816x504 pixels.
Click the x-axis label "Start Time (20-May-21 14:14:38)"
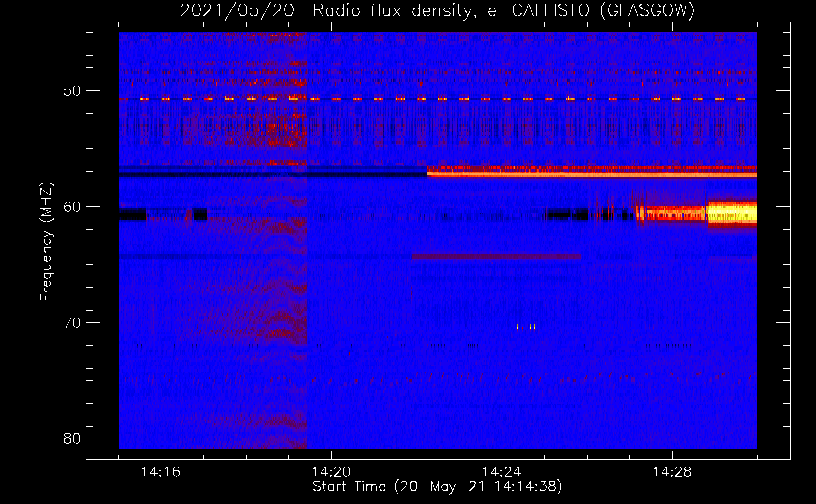click(x=437, y=487)
